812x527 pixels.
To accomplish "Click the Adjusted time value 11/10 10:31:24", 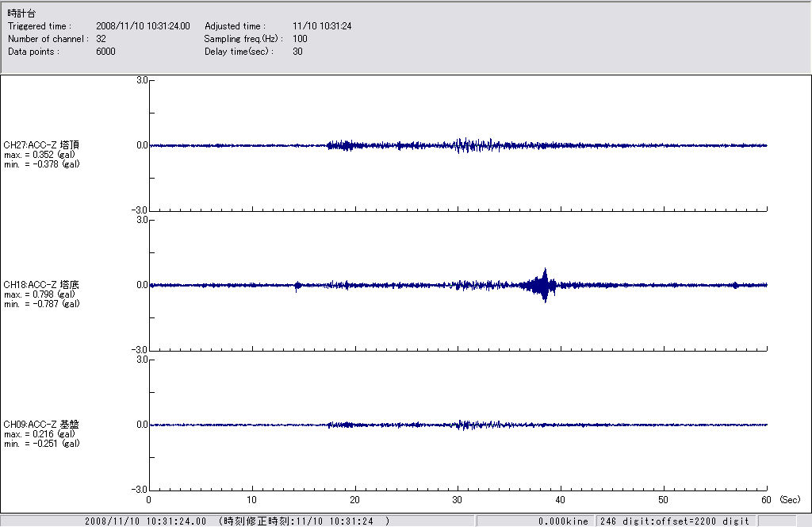I will [322, 26].
